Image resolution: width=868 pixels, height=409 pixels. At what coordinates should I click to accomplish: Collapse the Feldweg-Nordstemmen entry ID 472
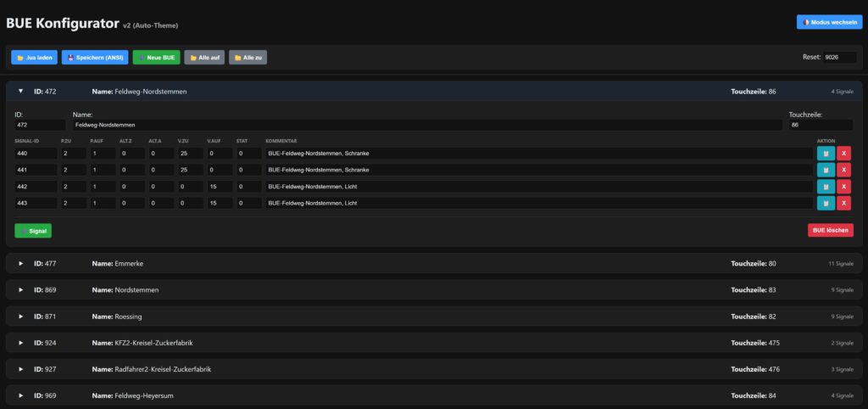(x=21, y=91)
